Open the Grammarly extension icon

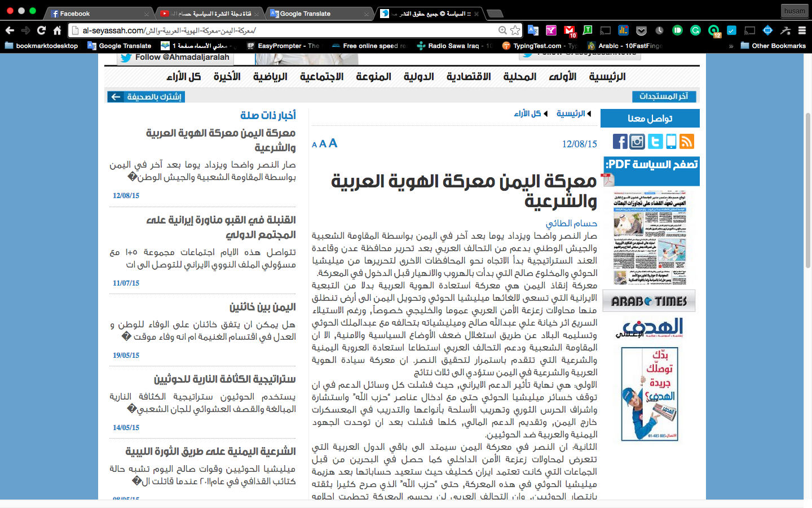point(696,30)
